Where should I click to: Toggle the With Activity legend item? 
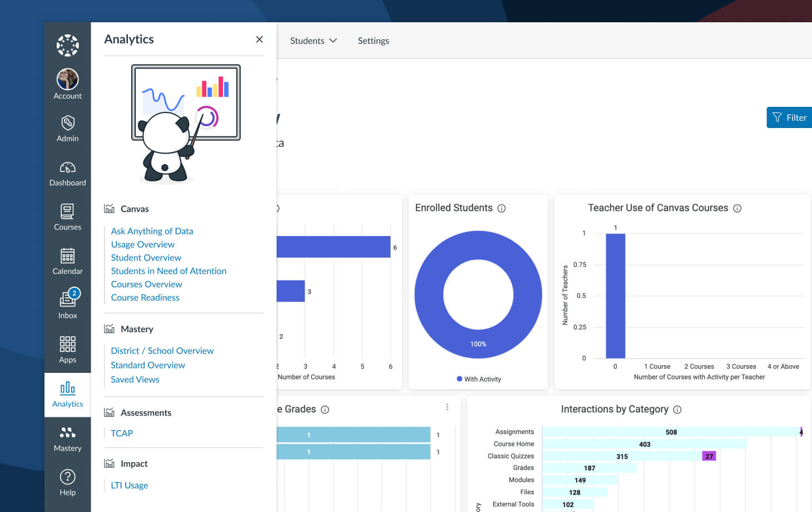(478, 379)
